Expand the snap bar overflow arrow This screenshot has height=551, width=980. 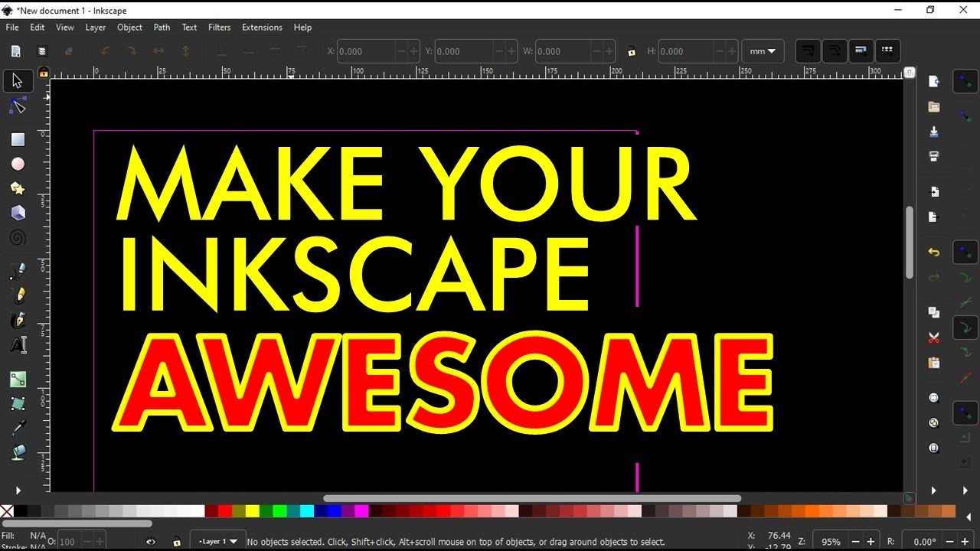(965, 491)
